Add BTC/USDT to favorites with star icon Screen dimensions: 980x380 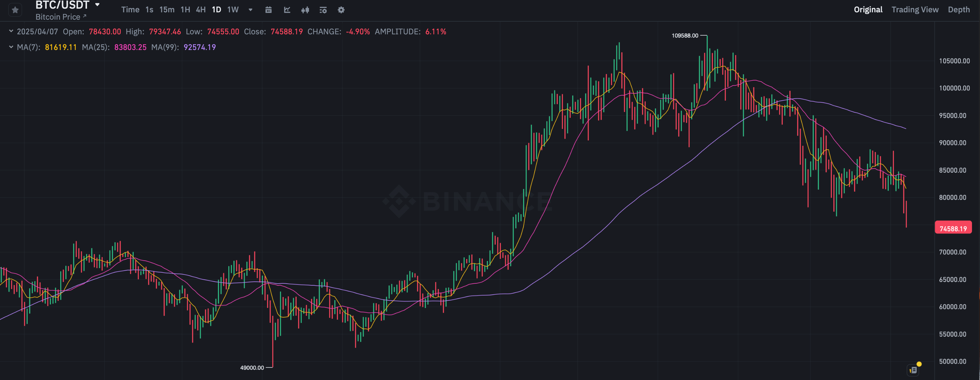coord(15,10)
